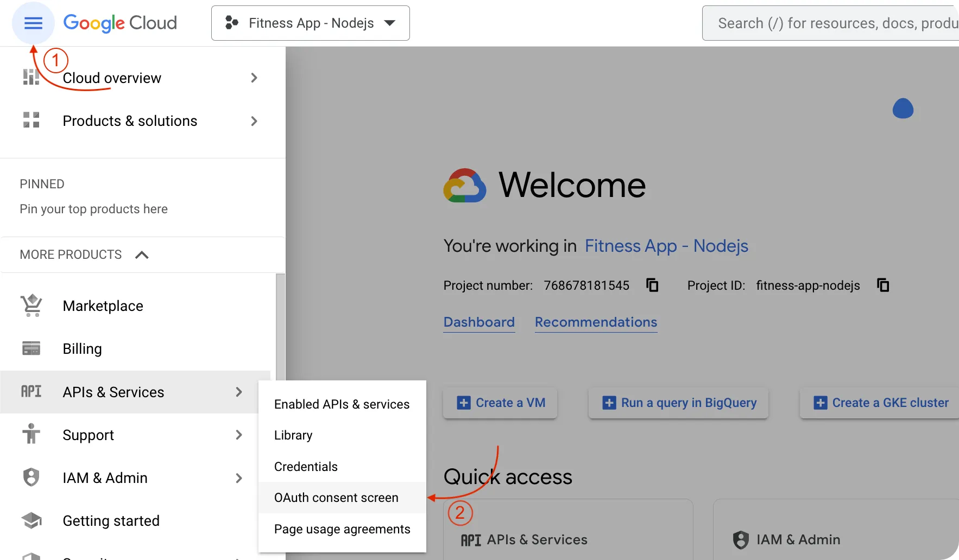Click the Billing card icon

tap(31, 348)
